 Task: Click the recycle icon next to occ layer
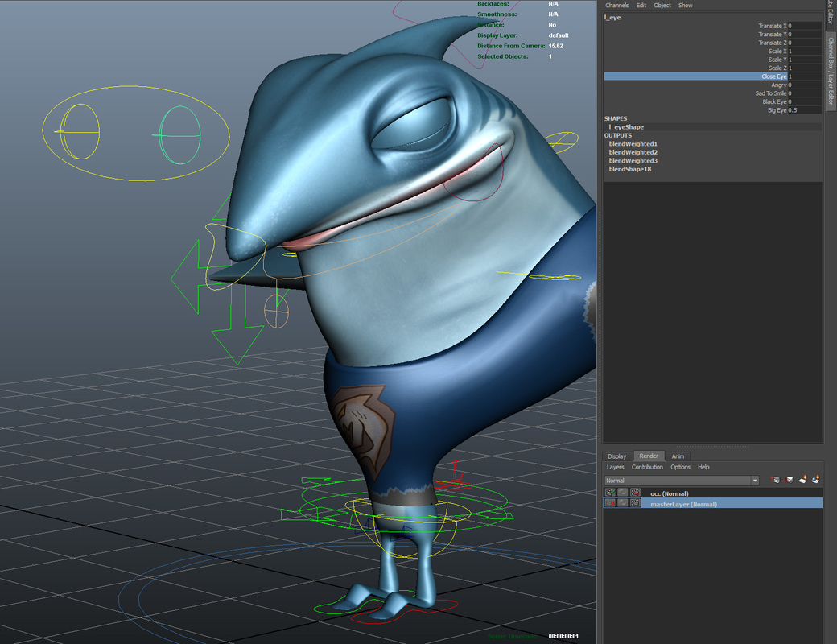click(622, 492)
